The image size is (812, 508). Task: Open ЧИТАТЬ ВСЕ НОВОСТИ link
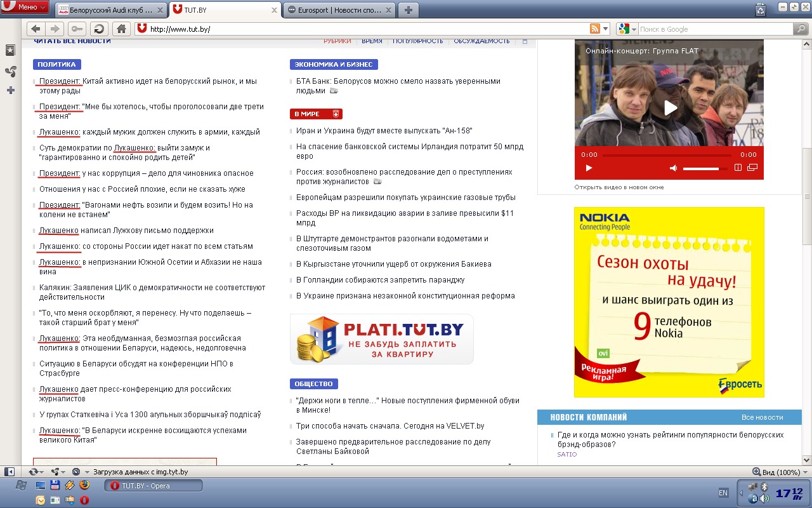click(x=72, y=41)
